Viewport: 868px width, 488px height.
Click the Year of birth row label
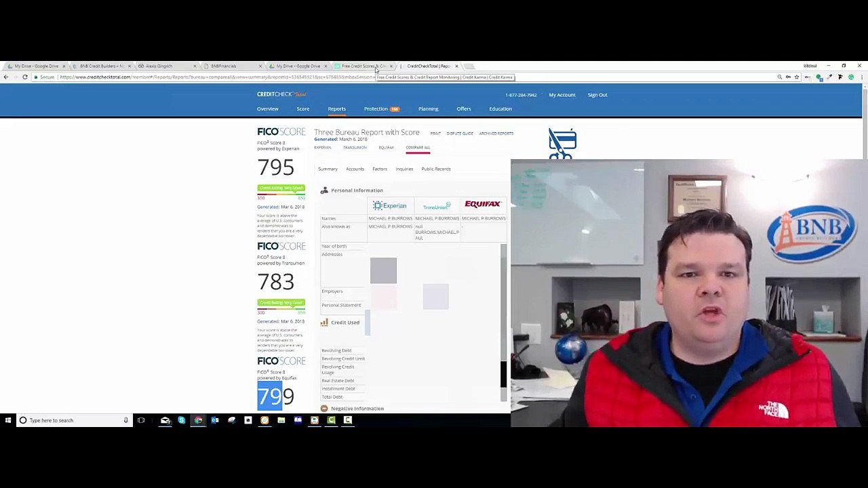click(334, 246)
